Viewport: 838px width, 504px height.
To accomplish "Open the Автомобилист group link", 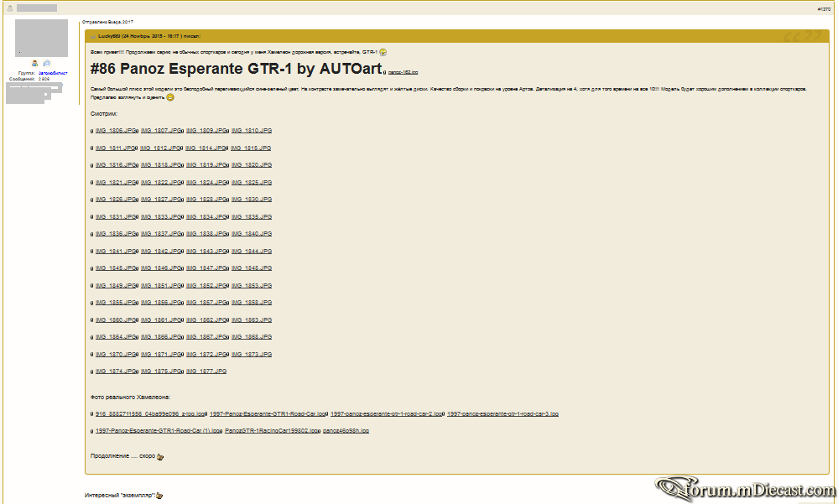I will pyautogui.click(x=53, y=73).
